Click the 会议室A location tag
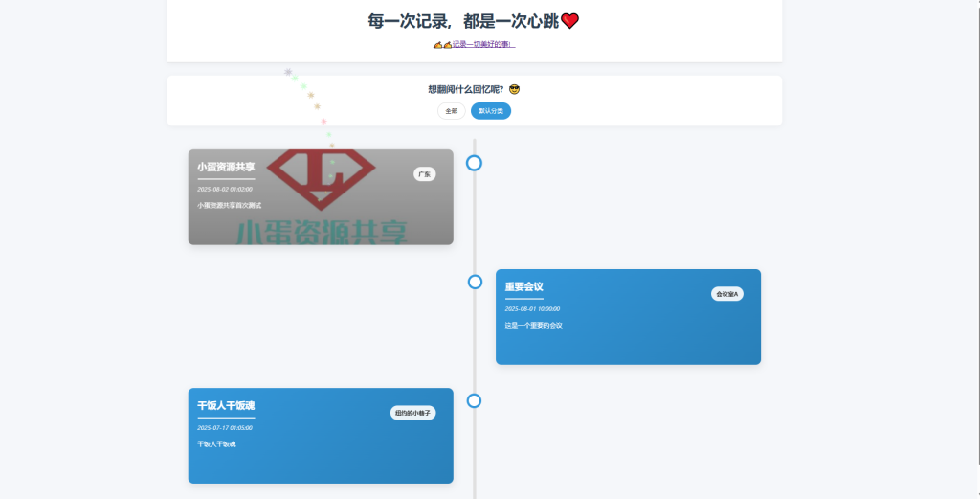This screenshot has height=499, width=980. point(726,294)
